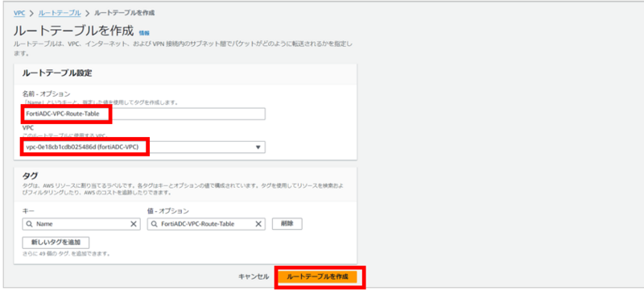Viewport: 644px width, 291px height.
Task: Open the VPC selection dropdown
Action: click(x=144, y=148)
